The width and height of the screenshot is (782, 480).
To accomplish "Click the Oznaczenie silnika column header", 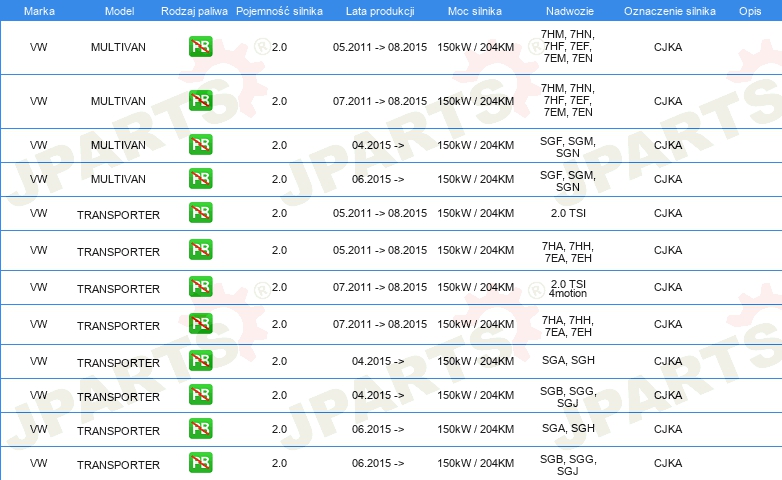I will coord(669,10).
